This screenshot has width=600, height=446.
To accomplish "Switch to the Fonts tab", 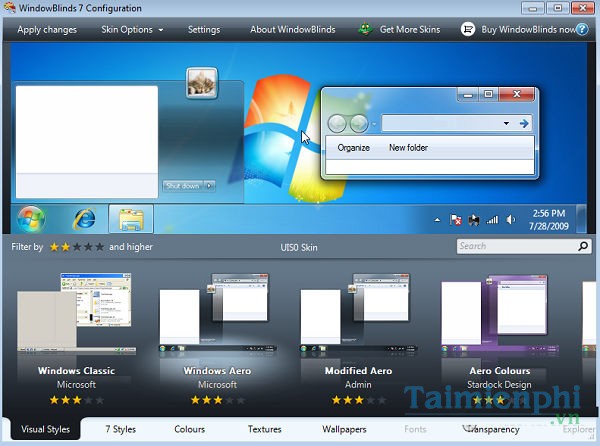I will (415, 429).
